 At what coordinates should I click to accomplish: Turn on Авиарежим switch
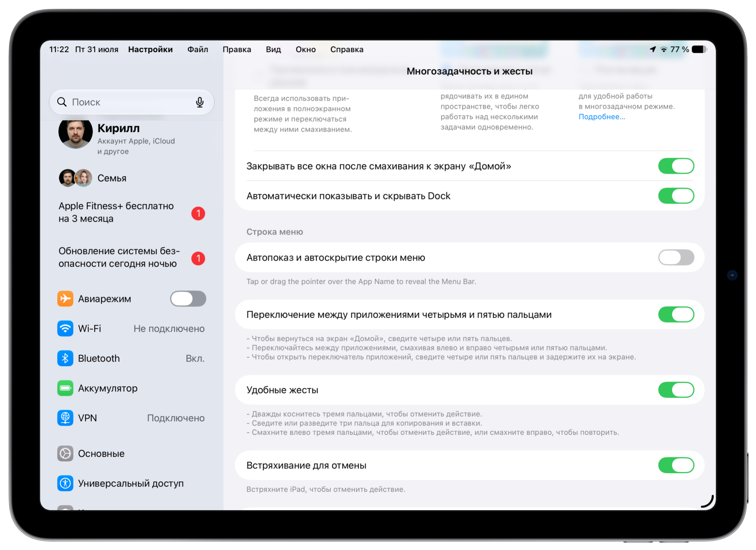pyautogui.click(x=188, y=298)
